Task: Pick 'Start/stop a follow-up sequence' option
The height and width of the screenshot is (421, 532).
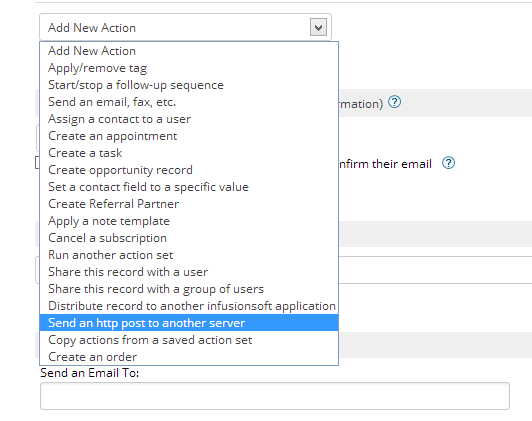Action: [x=189, y=85]
